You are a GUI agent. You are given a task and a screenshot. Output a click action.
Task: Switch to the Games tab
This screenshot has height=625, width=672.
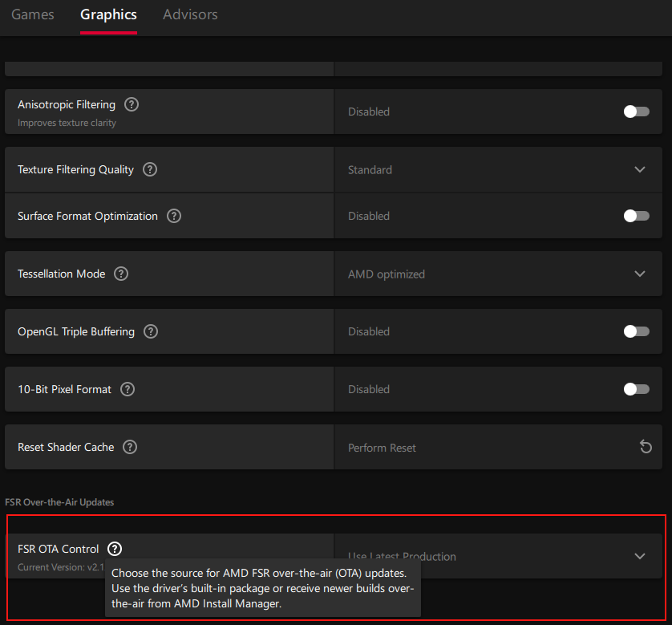pyautogui.click(x=33, y=14)
